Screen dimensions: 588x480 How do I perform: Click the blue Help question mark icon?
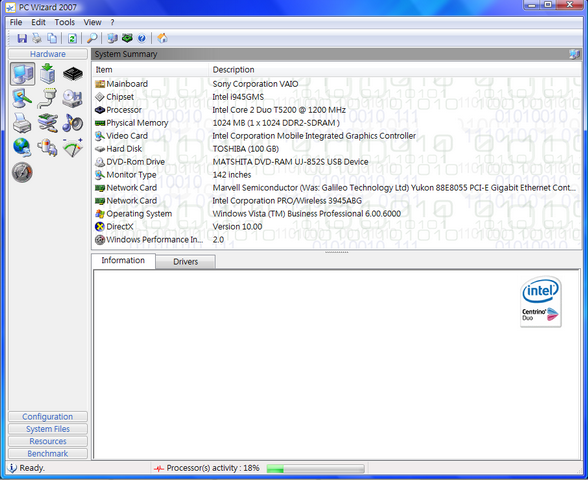point(142,38)
